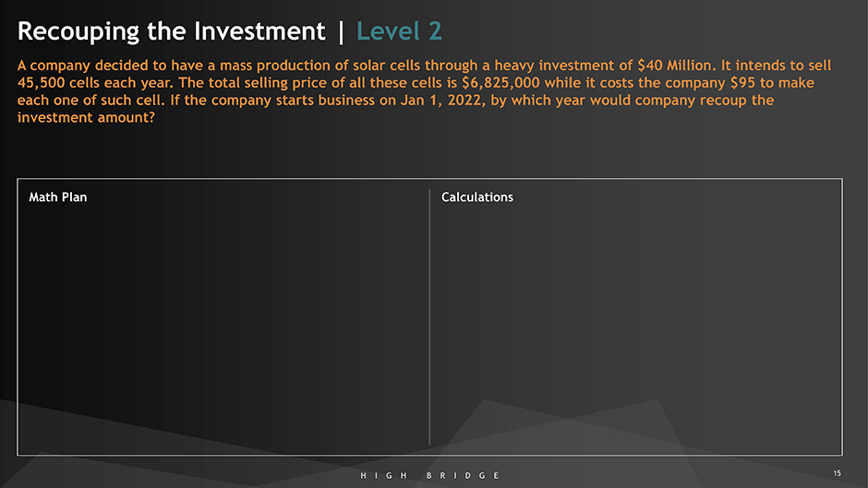Select the "Level 2" heading text
This screenshot has height=488, width=868.
(399, 31)
